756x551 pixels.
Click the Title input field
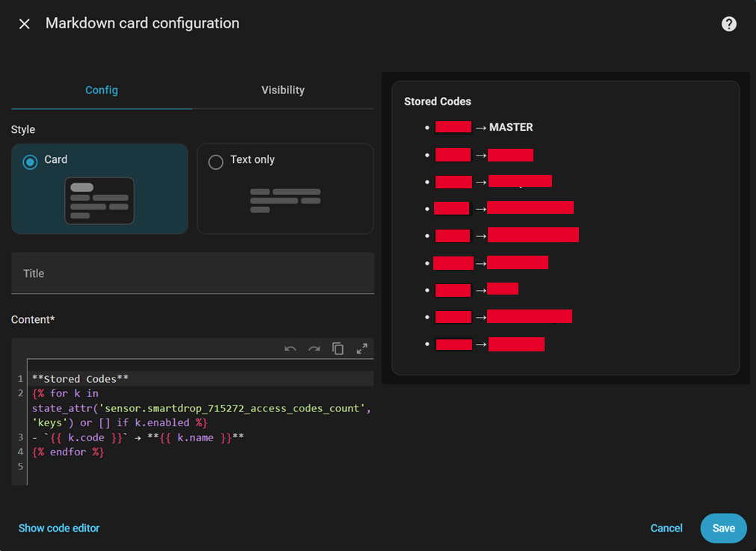pyautogui.click(x=193, y=274)
